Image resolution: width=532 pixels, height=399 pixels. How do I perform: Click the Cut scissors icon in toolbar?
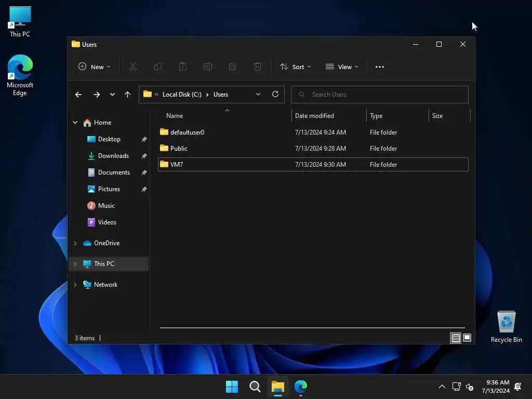(132, 67)
